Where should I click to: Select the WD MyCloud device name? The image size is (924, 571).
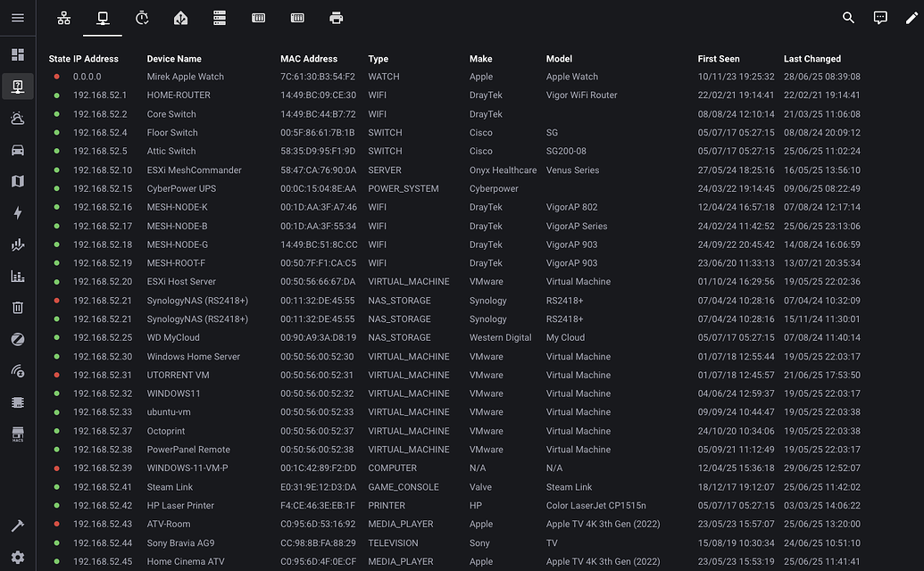(x=172, y=337)
